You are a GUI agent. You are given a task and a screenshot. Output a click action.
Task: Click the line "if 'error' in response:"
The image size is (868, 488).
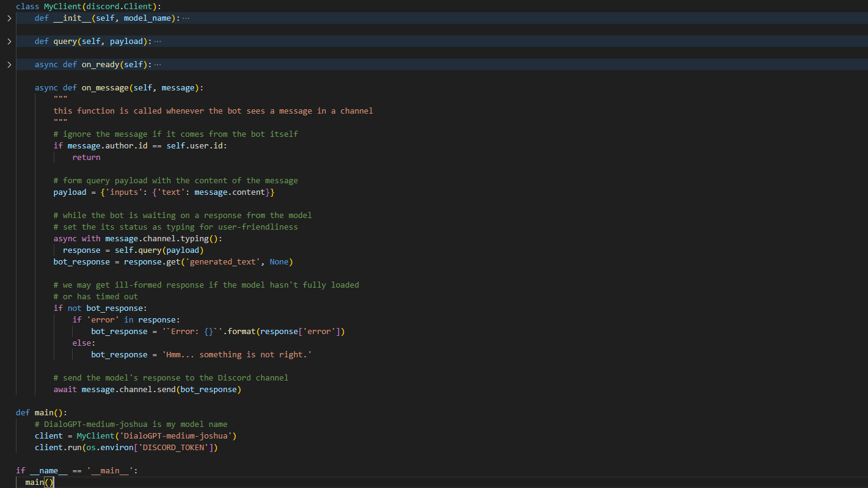[x=126, y=320]
